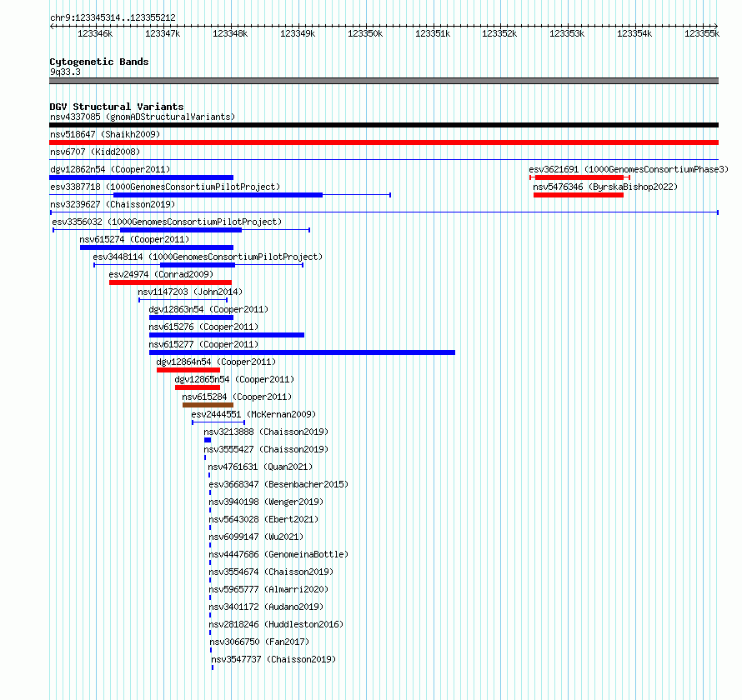
Task: Select dgv12865n54 (Cooper2011) label
Action: click(x=234, y=379)
